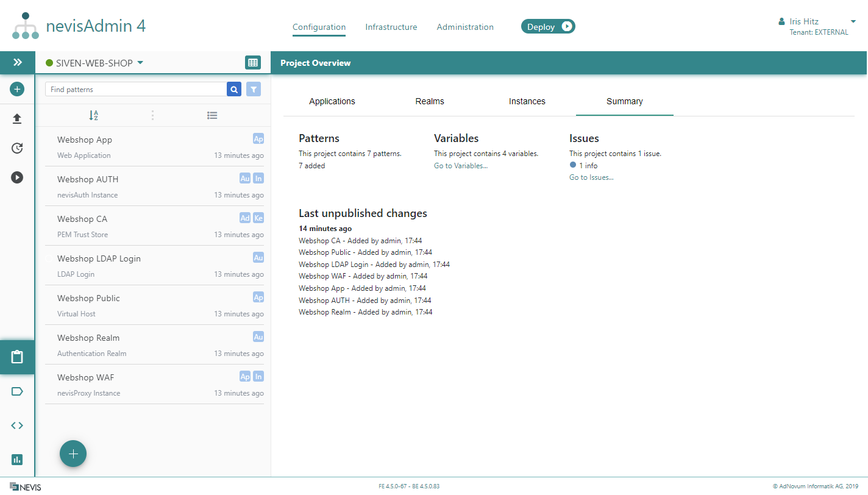Click the Ad badge on Webshop CA
The width and height of the screenshot is (868, 495).
(245, 218)
